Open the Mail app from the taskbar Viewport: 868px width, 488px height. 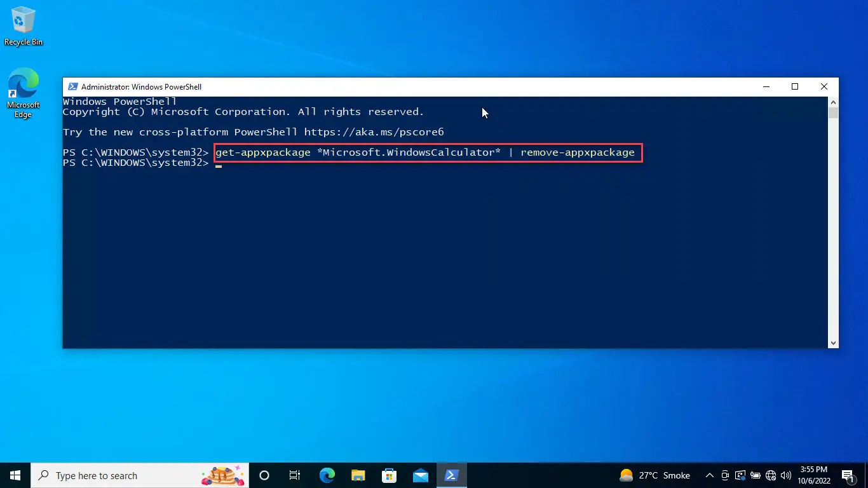pyautogui.click(x=420, y=475)
